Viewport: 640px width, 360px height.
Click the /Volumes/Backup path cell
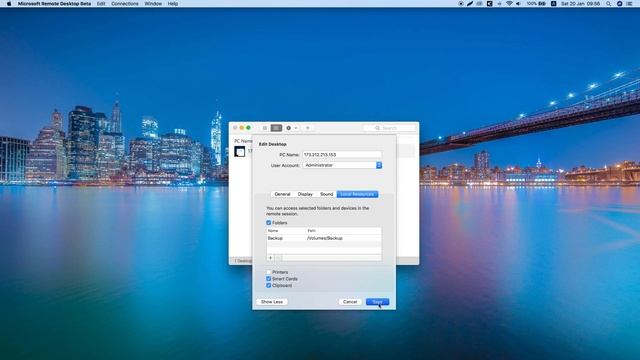click(325, 238)
